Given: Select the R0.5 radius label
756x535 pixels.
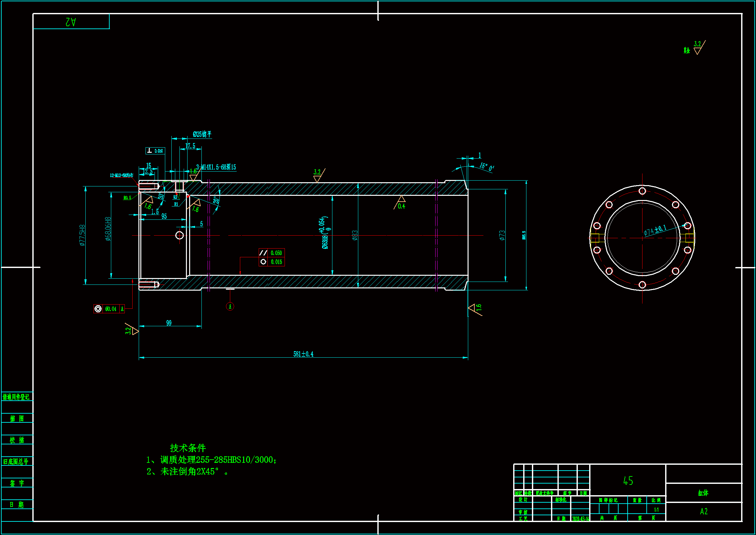Looking at the screenshot, I should [x=127, y=198].
